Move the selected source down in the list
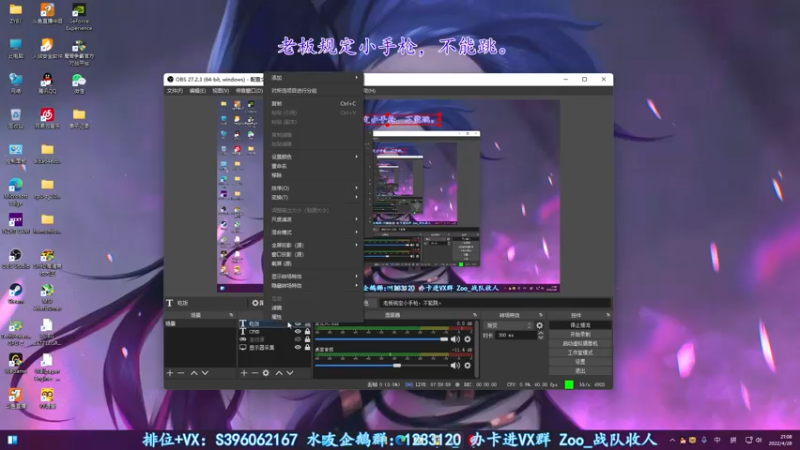The image size is (800, 450). [x=290, y=373]
